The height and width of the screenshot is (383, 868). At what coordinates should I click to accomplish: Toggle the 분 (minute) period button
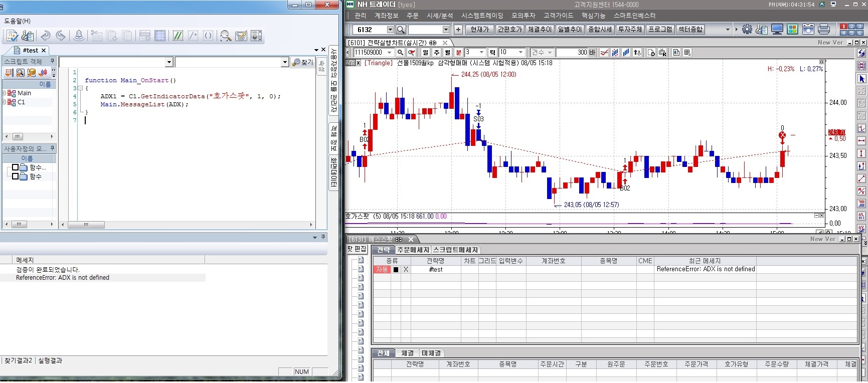coord(458,53)
